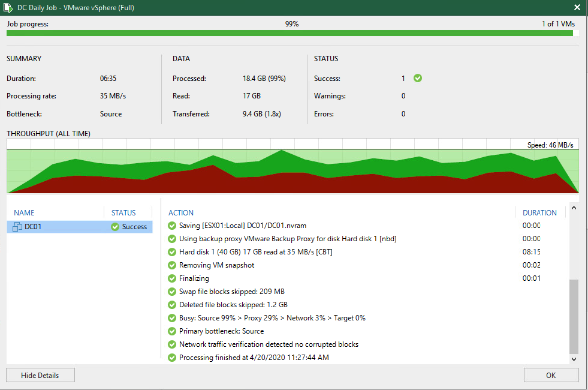Close the DC Daily Job window
Viewport: 588px width, 390px height.
tap(577, 8)
